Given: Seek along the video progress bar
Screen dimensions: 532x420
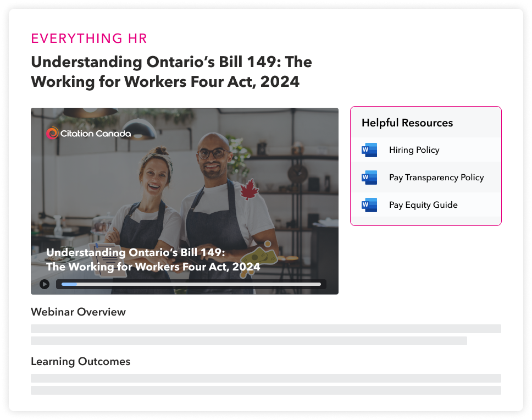Looking at the screenshot, I should [x=191, y=284].
